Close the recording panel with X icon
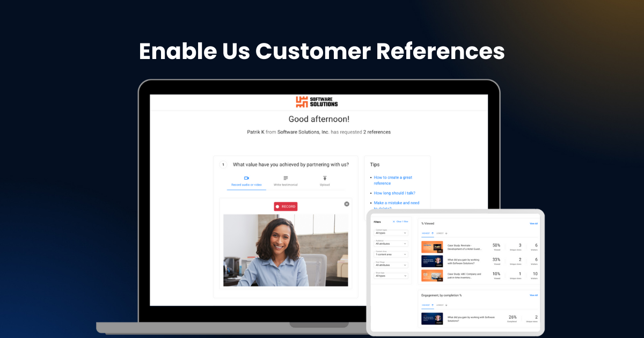Viewport: 644px width, 338px height. (x=347, y=204)
